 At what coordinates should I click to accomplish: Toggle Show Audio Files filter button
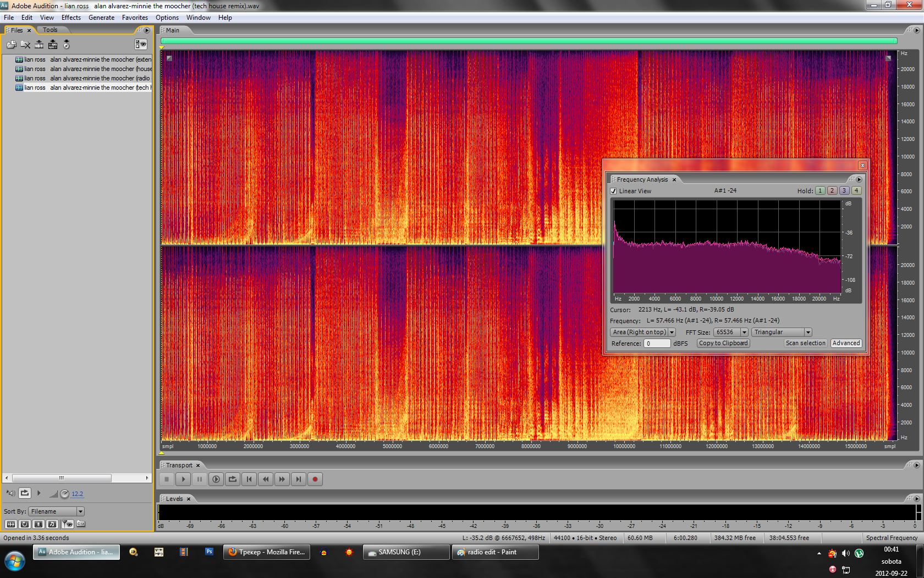[x=11, y=524]
